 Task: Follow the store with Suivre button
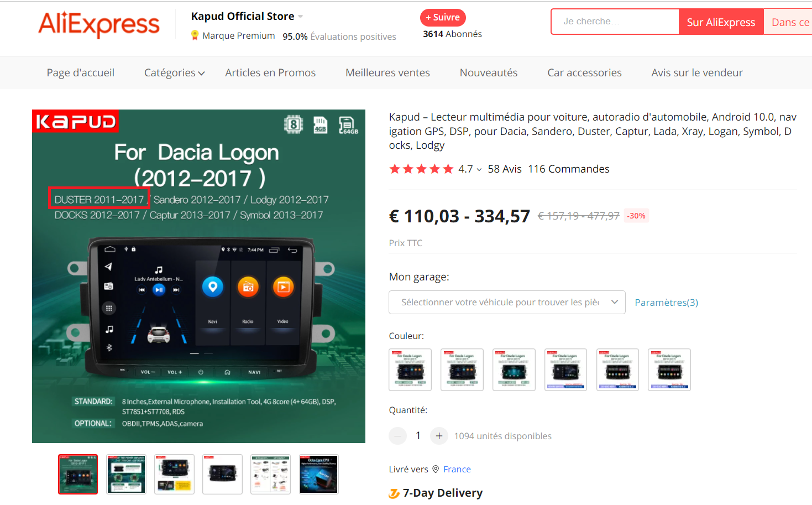pos(443,17)
